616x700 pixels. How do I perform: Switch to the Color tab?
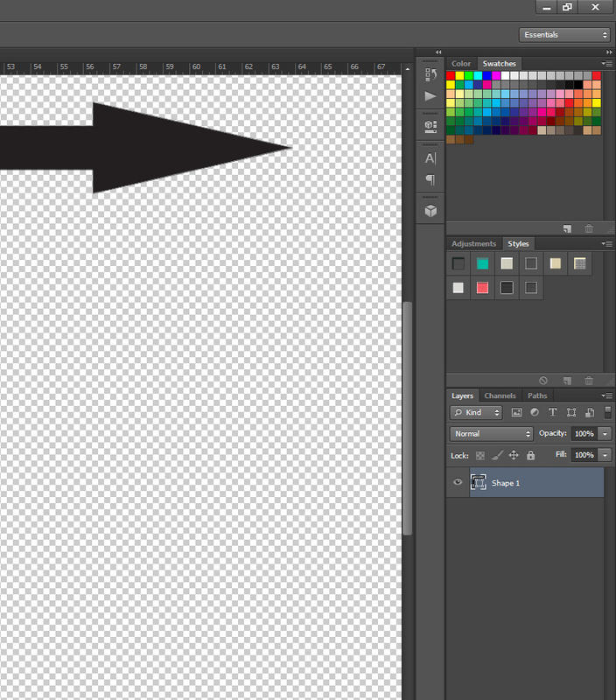coord(461,64)
